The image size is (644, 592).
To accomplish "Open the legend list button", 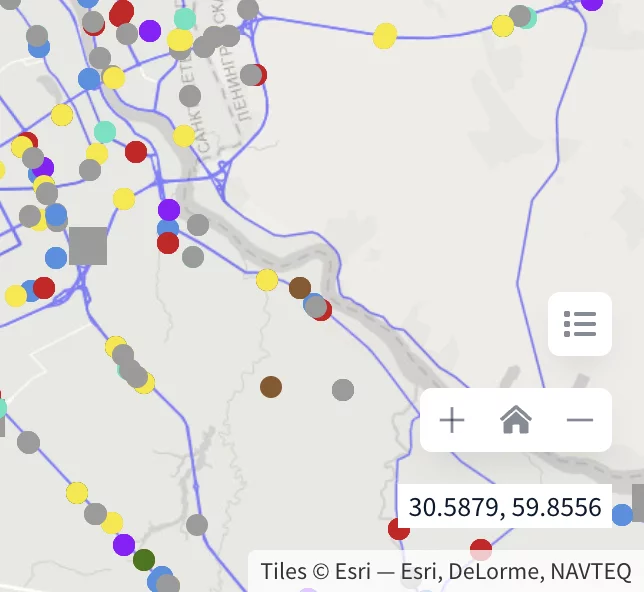I will click(580, 324).
